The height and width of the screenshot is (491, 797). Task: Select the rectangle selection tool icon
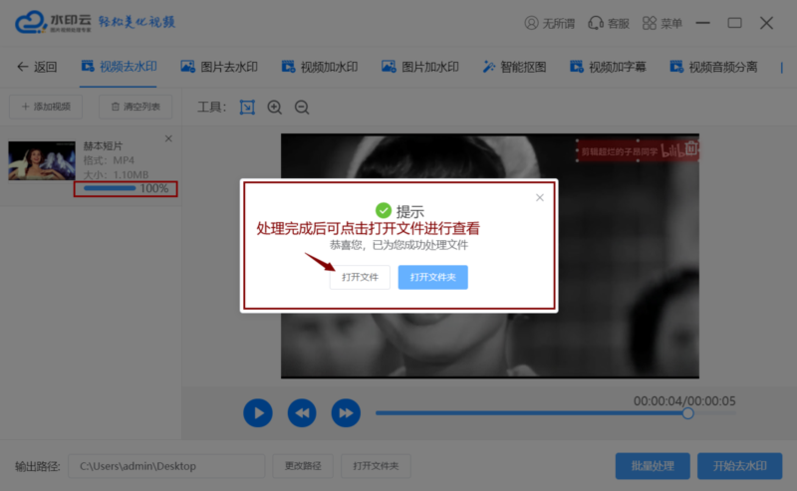tap(247, 107)
